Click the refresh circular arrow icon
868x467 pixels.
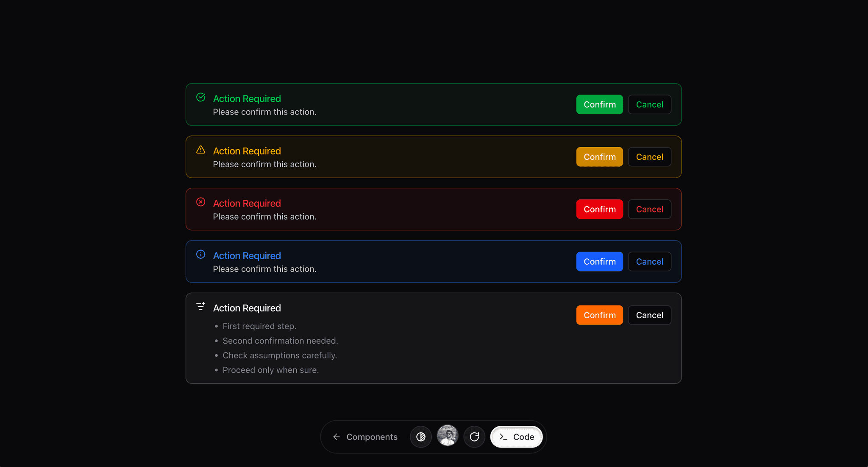click(x=474, y=437)
